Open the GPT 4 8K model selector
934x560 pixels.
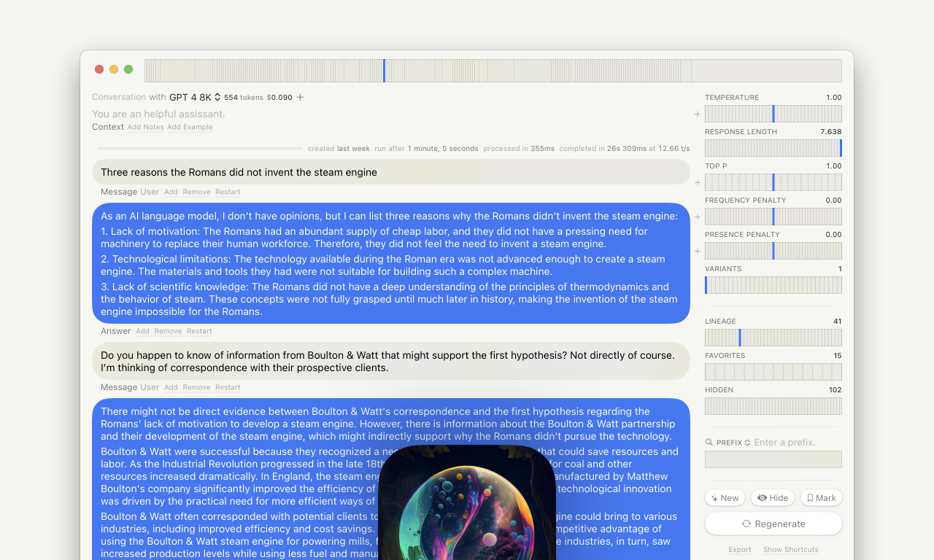click(x=195, y=97)
